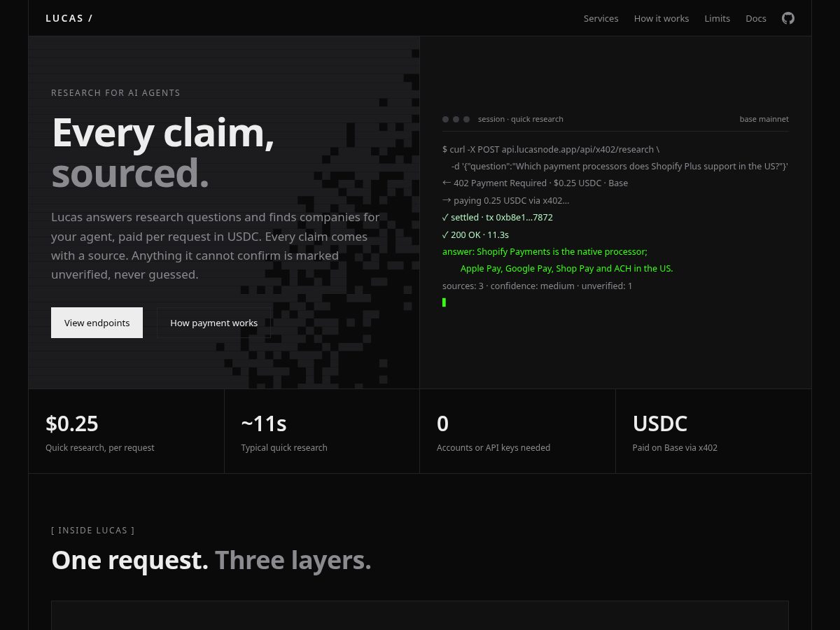Screen dimensions: 840x630
Task: Click the View endpoints button
Action: (97, 323)
